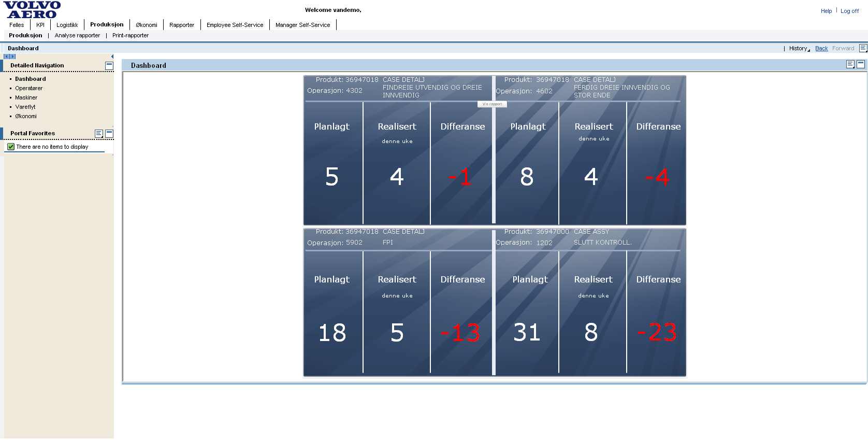Click the Planlagt value 5 for operation 4302

[x=332, y=177]
